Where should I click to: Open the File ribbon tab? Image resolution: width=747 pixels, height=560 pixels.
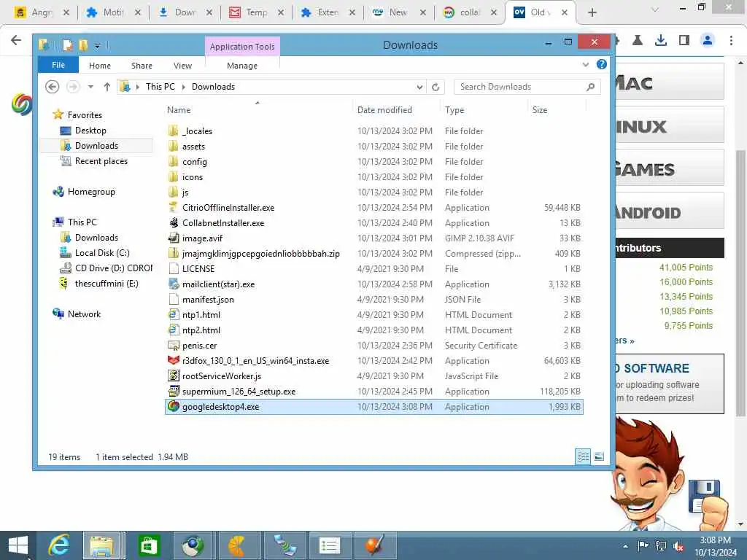[58, 65]
